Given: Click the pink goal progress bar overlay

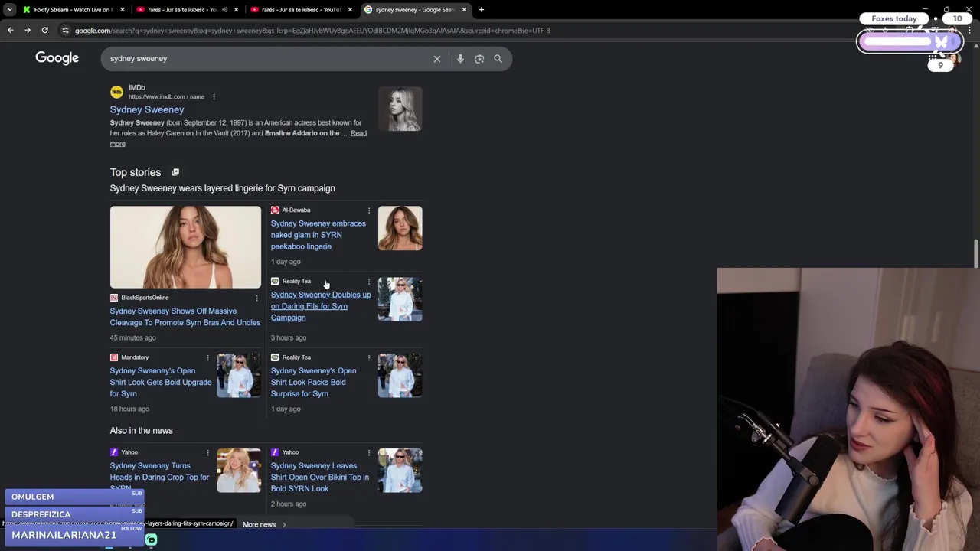Looking at the screenshot, I should (910, 42).
